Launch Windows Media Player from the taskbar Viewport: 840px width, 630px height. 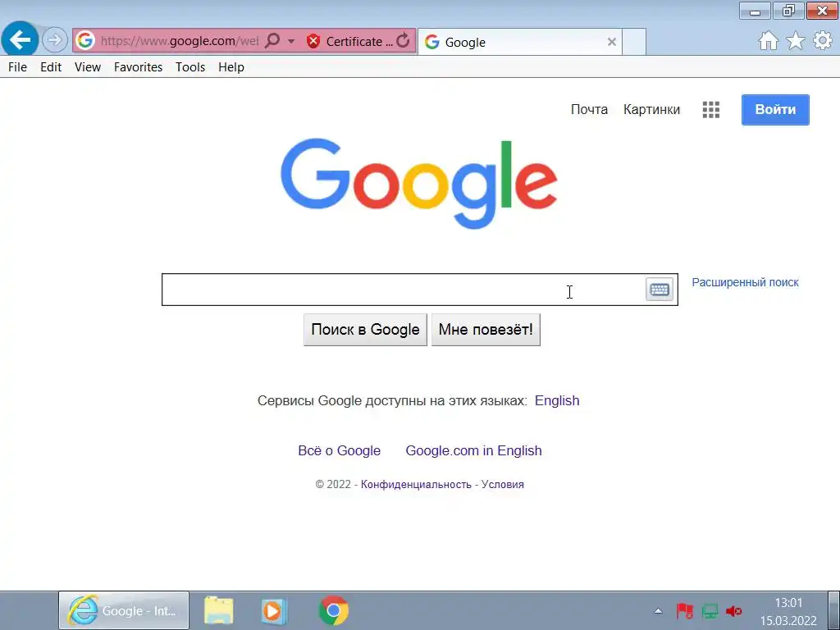click(274, 610)
